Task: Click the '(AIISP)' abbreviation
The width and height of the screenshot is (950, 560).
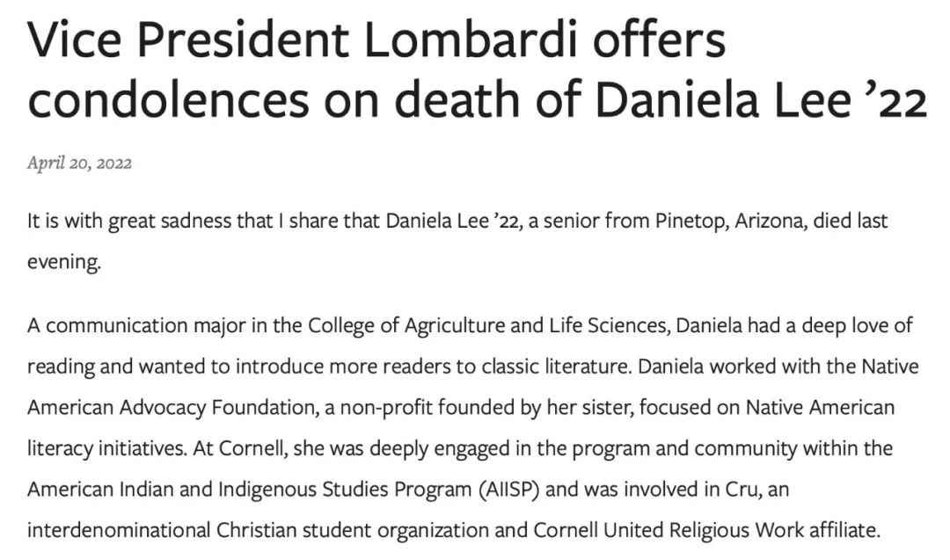Action: [x=509, y=489]
